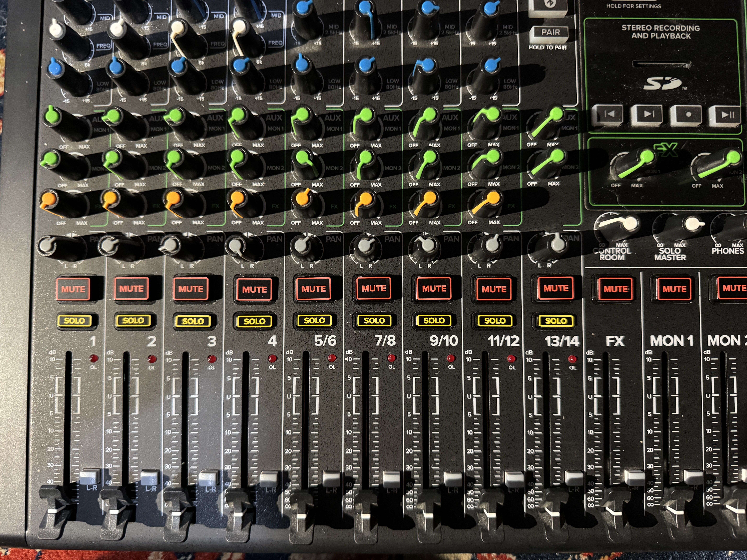747x560 pixels.
Task: Solo channel 2
Action: [133, 320]
